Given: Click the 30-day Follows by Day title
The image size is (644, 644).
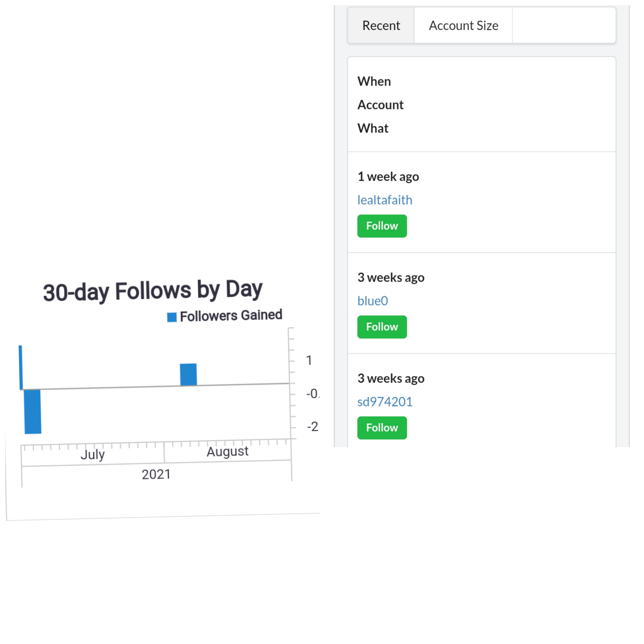Looking at the screenshot, I should [153, 291].
